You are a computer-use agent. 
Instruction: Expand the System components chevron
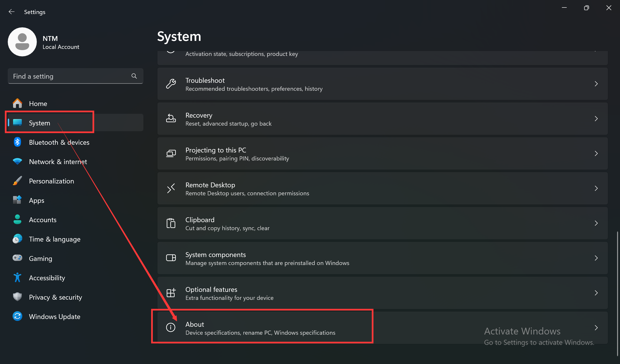[x=596, y=258]
